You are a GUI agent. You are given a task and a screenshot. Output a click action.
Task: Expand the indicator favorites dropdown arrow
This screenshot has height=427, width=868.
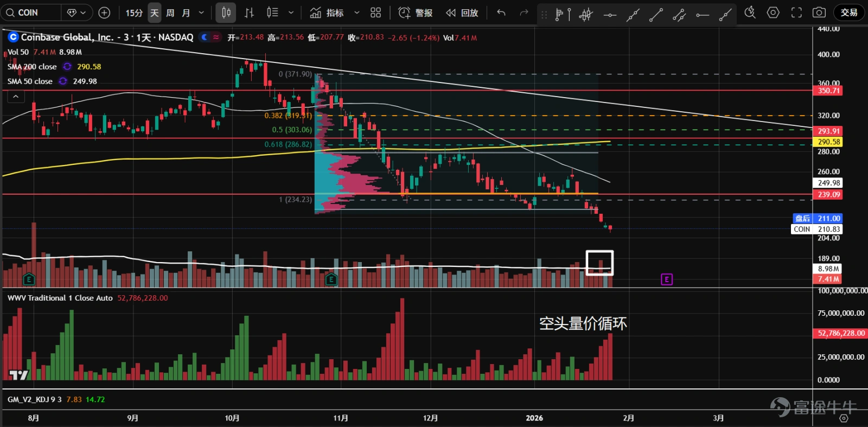point(356,12)
